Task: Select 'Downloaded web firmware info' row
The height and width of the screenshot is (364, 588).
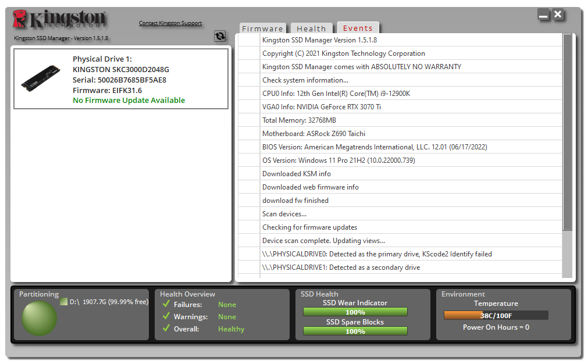Action: (x=400, y=187)
